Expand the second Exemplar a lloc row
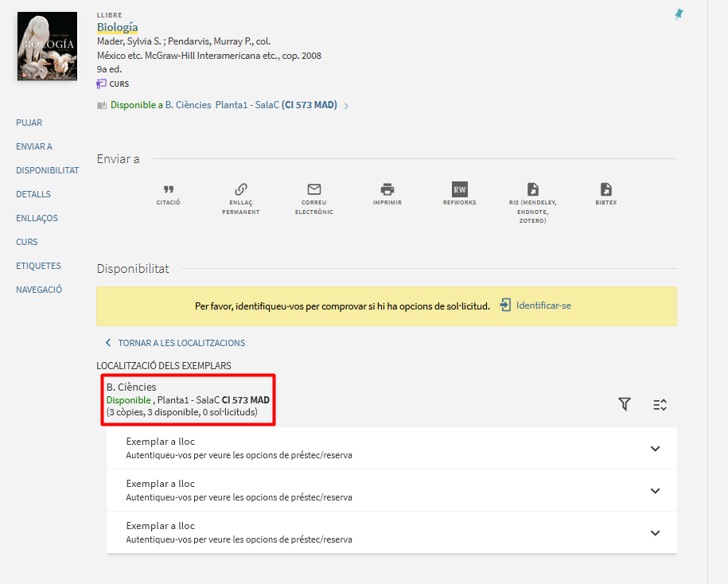The width and height of the screenshot is (728, 584). point(655,491)
